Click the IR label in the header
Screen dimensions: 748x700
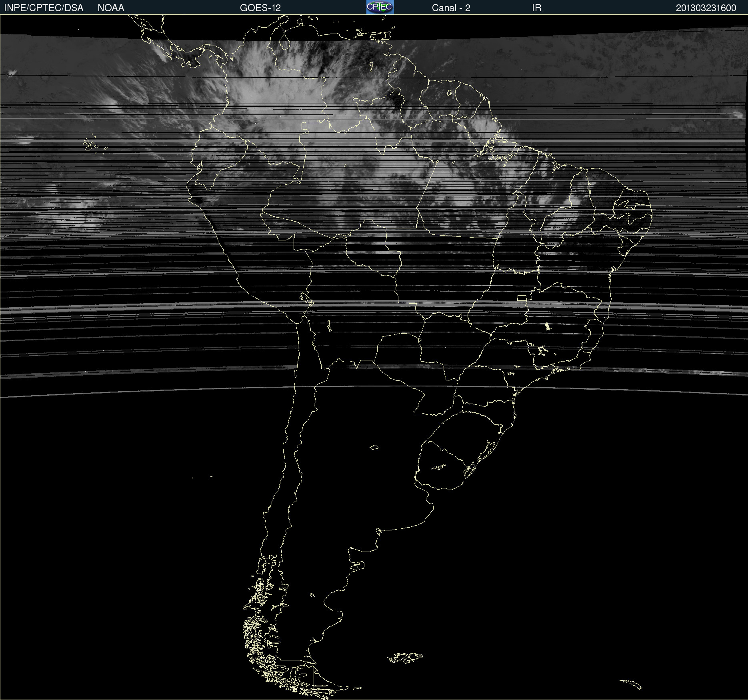(536, 8)
